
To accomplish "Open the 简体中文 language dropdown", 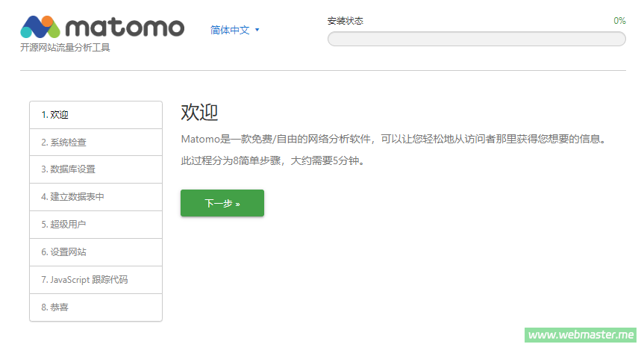I will [234, 30].
